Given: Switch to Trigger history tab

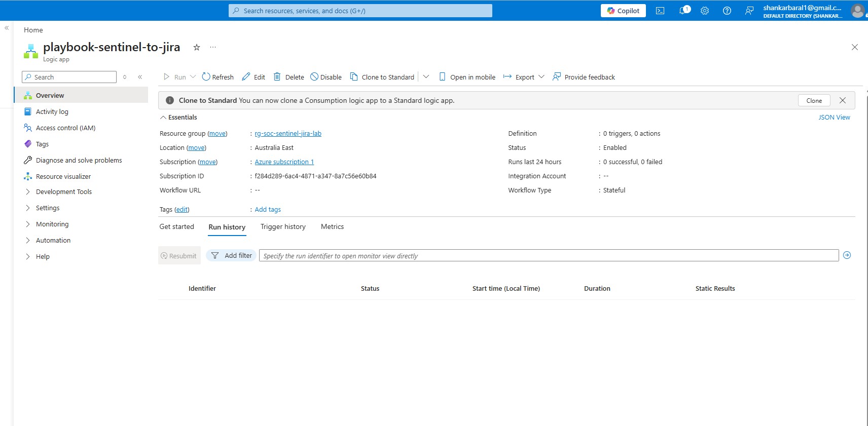Looking at the screenshot, I should coord(283,227).
